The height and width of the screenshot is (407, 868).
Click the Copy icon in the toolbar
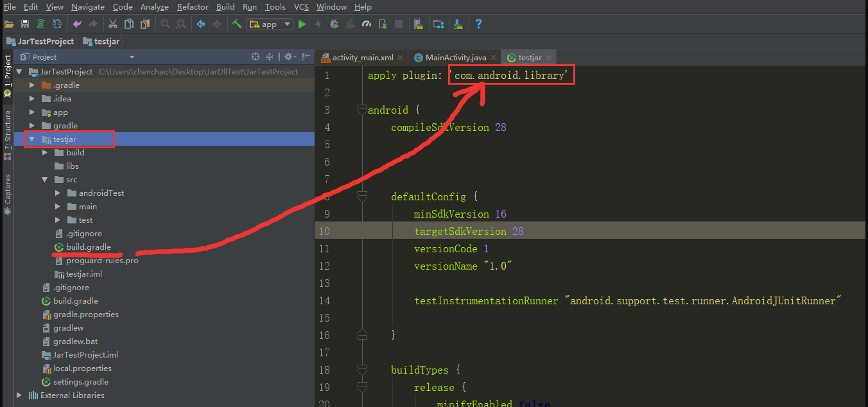point(129,24)
